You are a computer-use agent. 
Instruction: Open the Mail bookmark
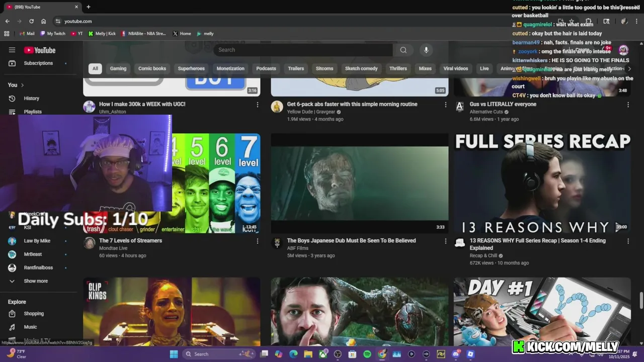[27, 34]
